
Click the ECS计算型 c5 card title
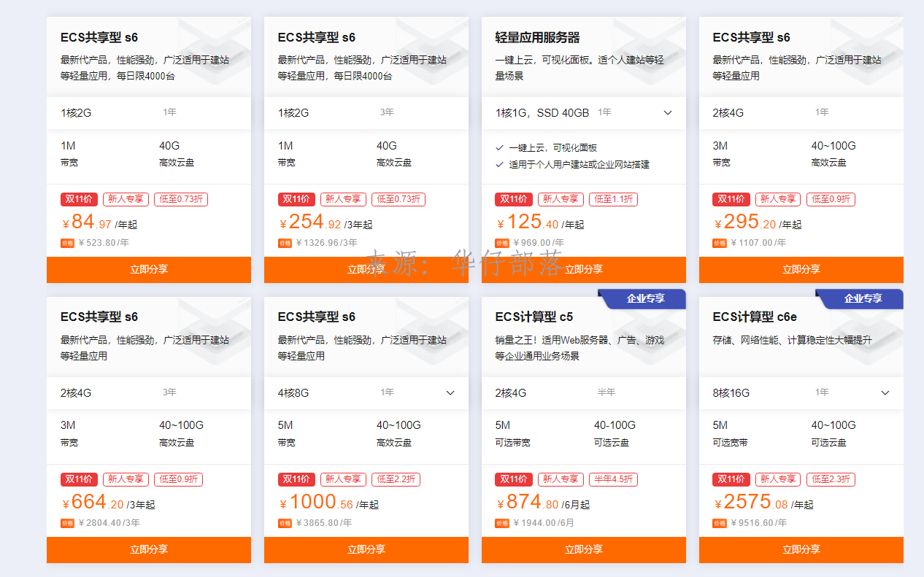tap(534, 317)
